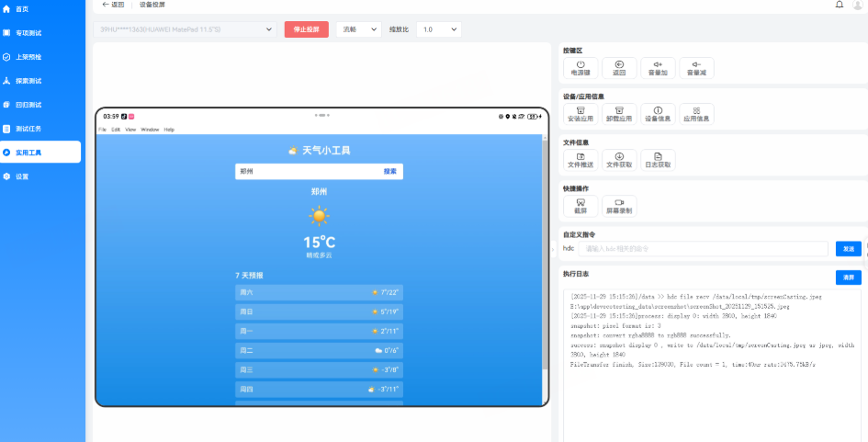Click the 15°C temperature text
This screenshot has height=442, width=868.
319,242
